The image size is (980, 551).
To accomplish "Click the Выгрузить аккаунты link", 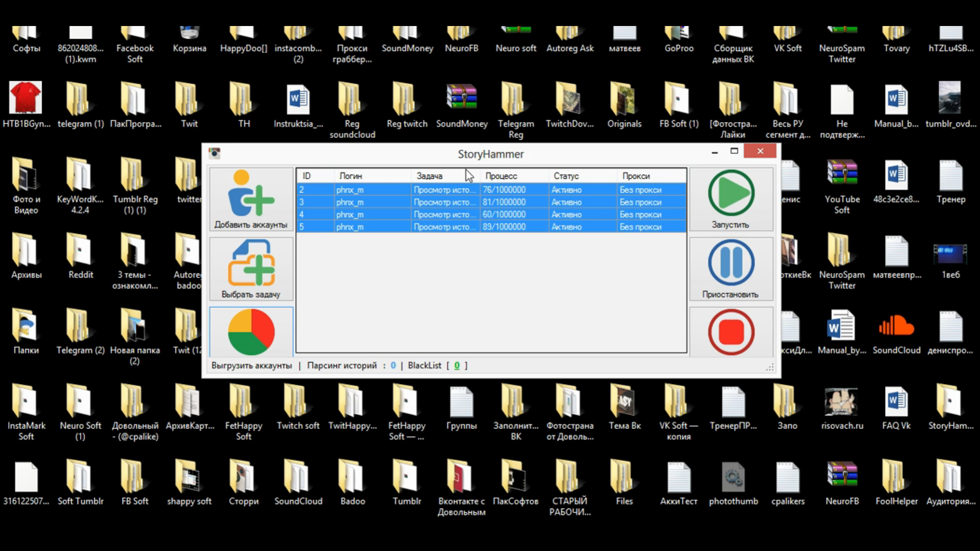I will point(252,365).
